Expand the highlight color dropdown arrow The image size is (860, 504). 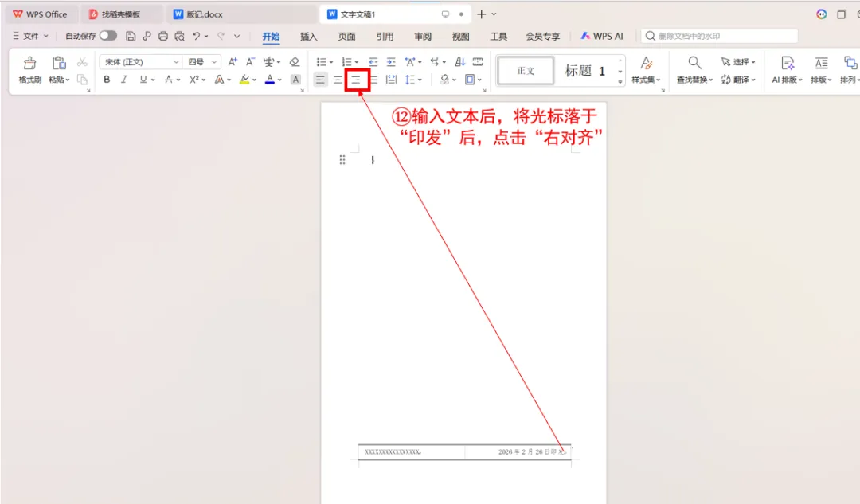tap(255, 80)
